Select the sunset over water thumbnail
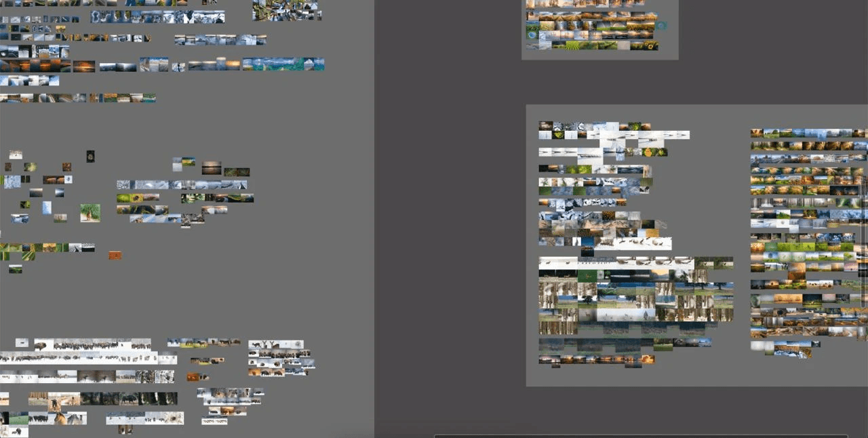The image size is (868, 438). point(212,167)
